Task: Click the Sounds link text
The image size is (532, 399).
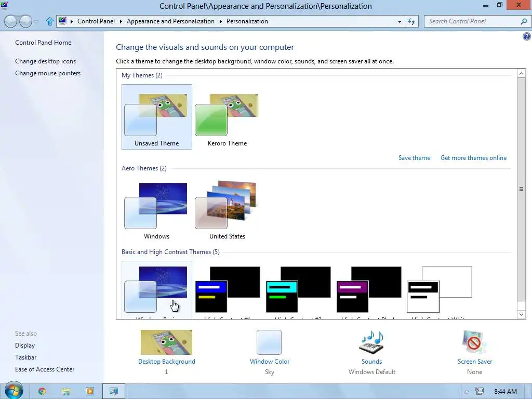Action: point(372,362)
